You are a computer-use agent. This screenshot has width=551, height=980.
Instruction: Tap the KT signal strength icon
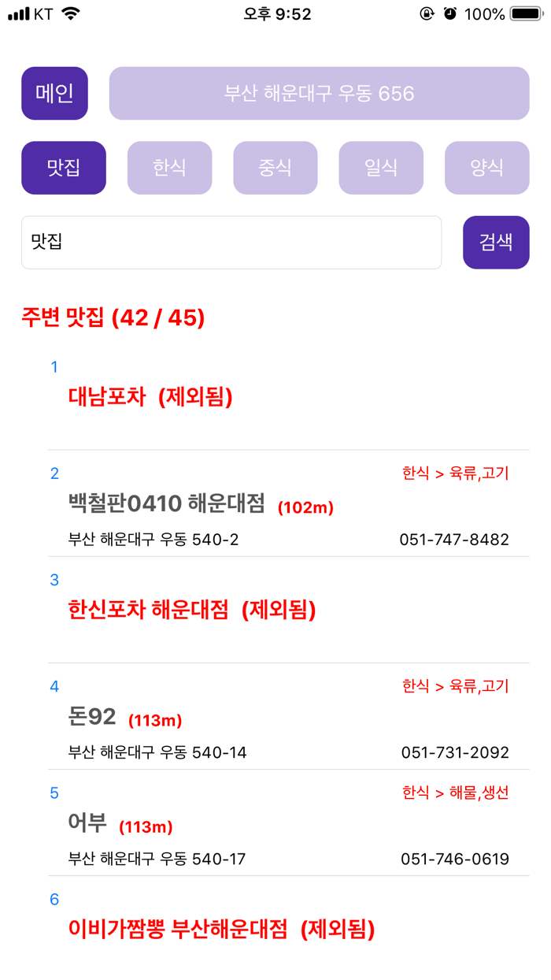(19, 13)
